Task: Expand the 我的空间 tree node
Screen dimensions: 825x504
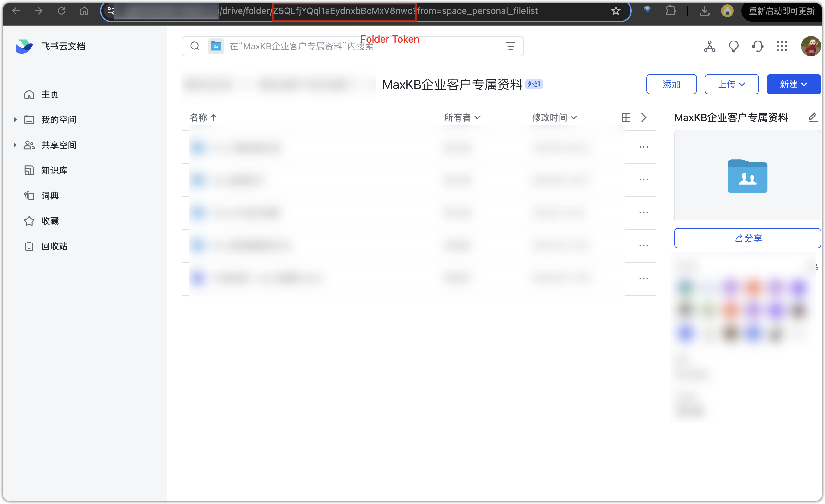Action: click(15, 120)
